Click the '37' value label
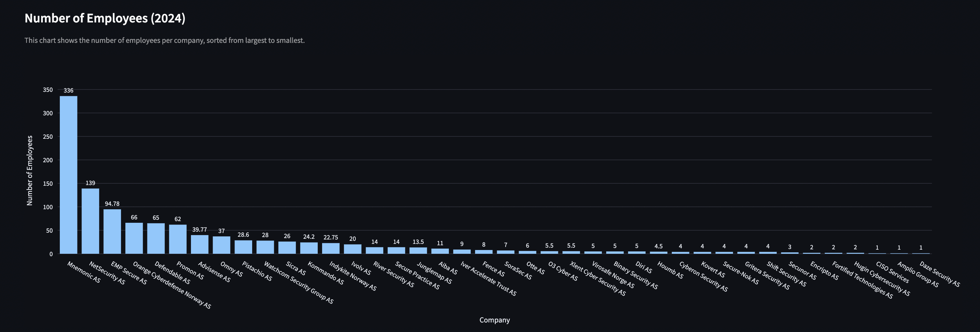 [222, 231]
